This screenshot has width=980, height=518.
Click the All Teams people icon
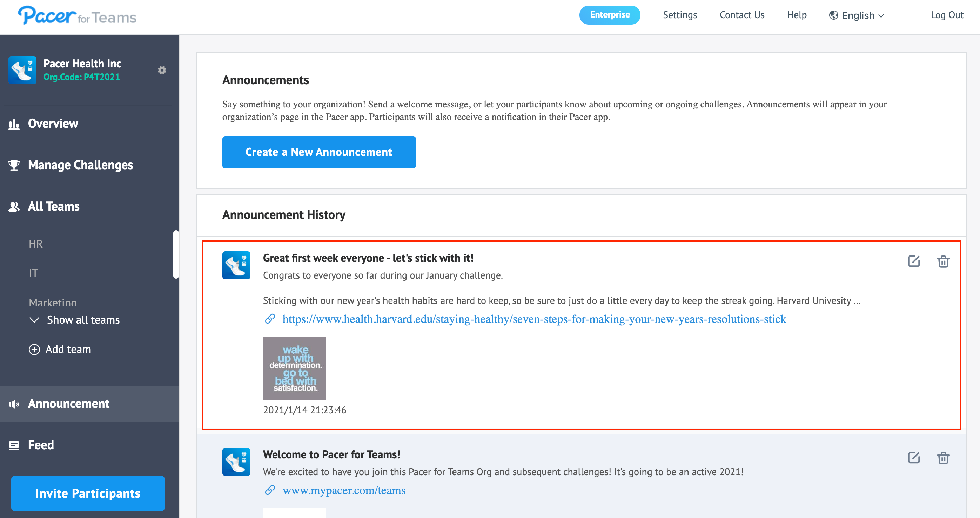click(x=14, y=207)
